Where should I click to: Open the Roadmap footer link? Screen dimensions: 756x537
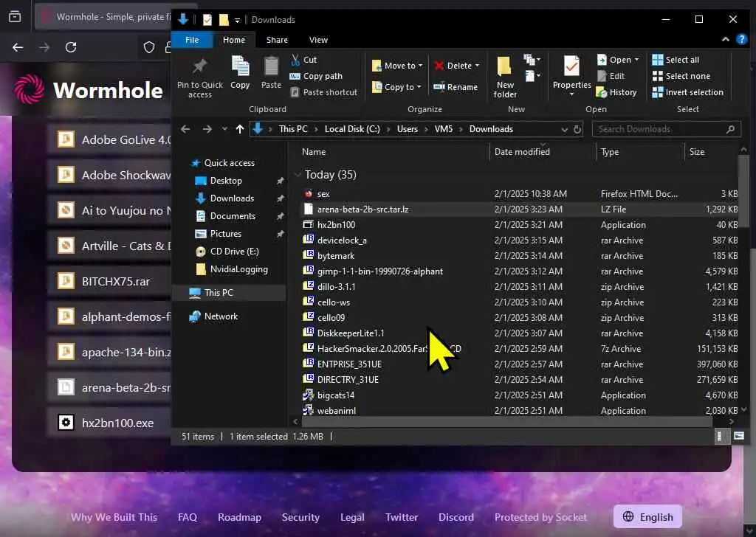(x=239, y=517)
